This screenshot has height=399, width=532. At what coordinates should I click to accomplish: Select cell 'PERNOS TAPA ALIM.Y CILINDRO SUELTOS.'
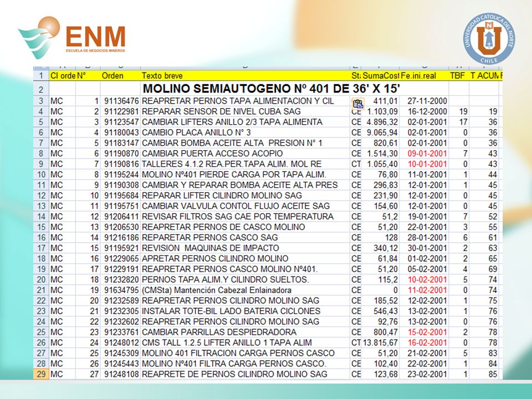tap(245, 279)
